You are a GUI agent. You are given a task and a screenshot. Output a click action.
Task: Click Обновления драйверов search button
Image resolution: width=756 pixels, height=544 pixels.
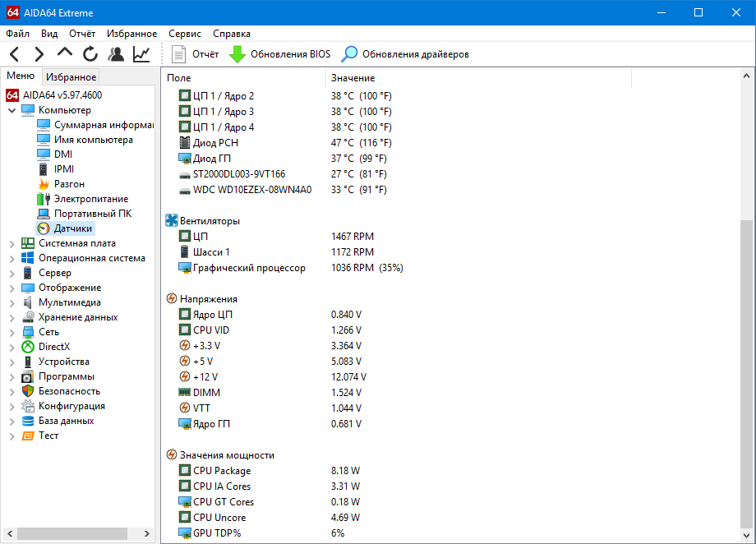point(406,54)
